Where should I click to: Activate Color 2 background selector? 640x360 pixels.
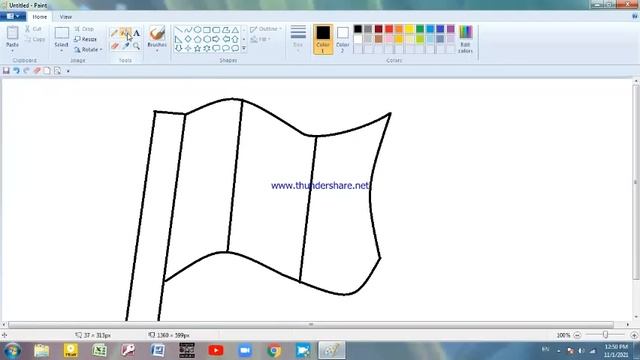pos(342,39)
